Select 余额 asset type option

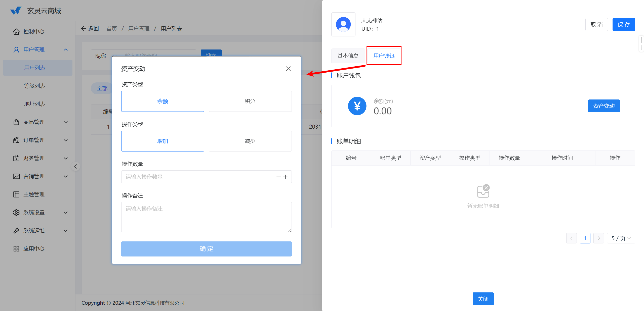[x=163, y=101]
